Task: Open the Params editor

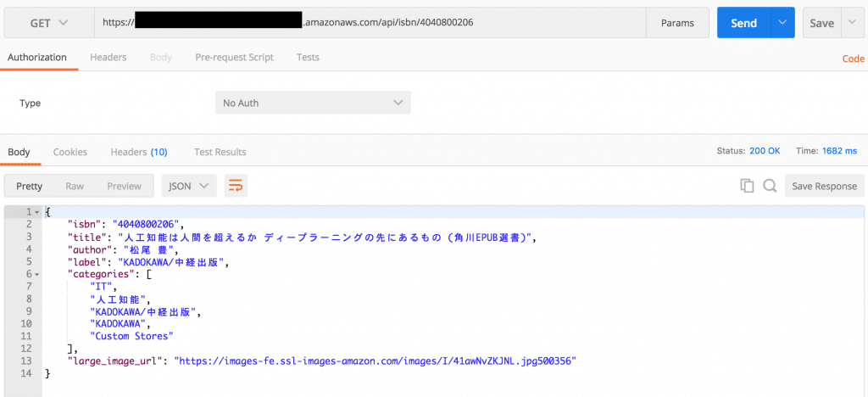Action: coord(677,23)
